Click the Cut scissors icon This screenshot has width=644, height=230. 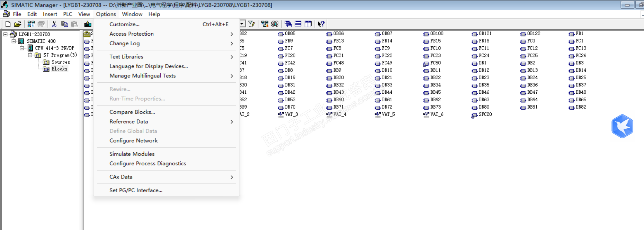tap(54, 24)
